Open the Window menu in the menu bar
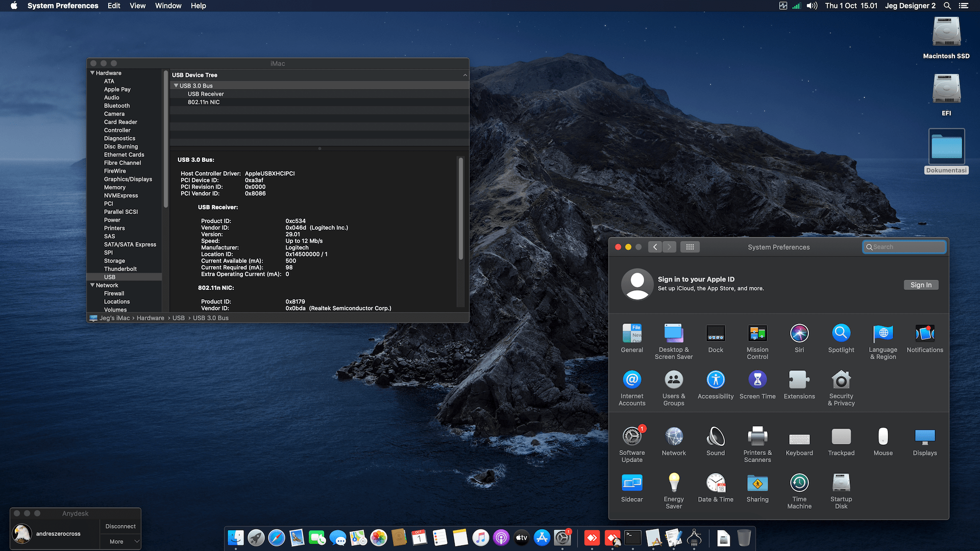Viewport: 980px width, 551px height. (x=168, y=6)
